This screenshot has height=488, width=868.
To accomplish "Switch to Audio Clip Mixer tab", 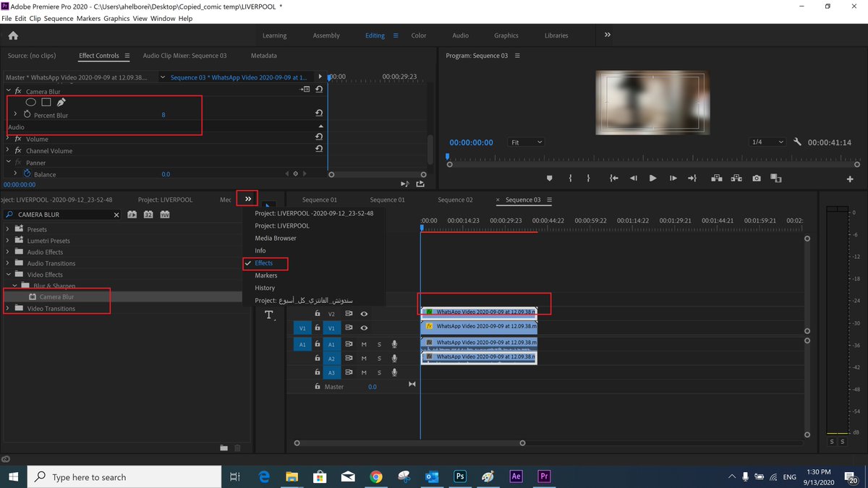I will [184, 56].
